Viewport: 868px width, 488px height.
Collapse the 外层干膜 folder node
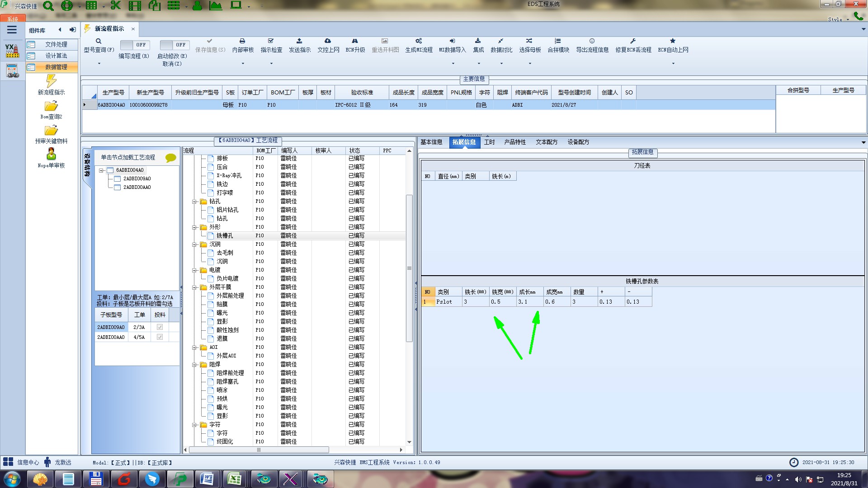(x=194, y=287)
